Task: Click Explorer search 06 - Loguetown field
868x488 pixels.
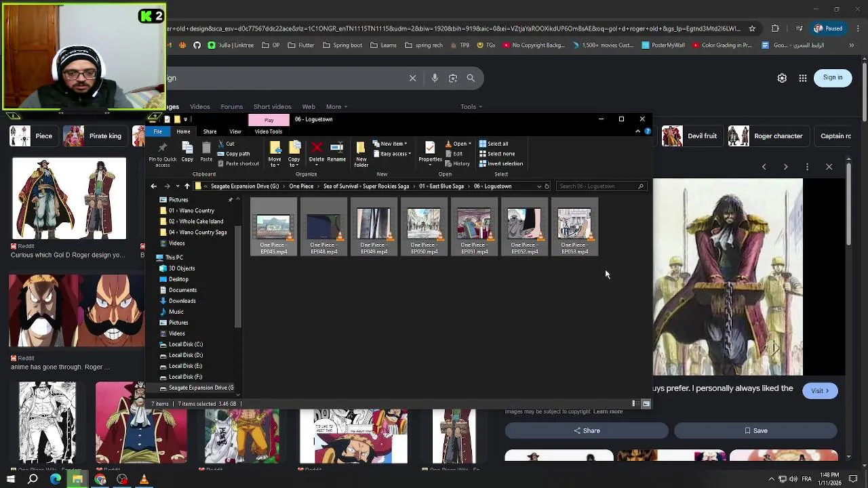Action: coord(601,186)
